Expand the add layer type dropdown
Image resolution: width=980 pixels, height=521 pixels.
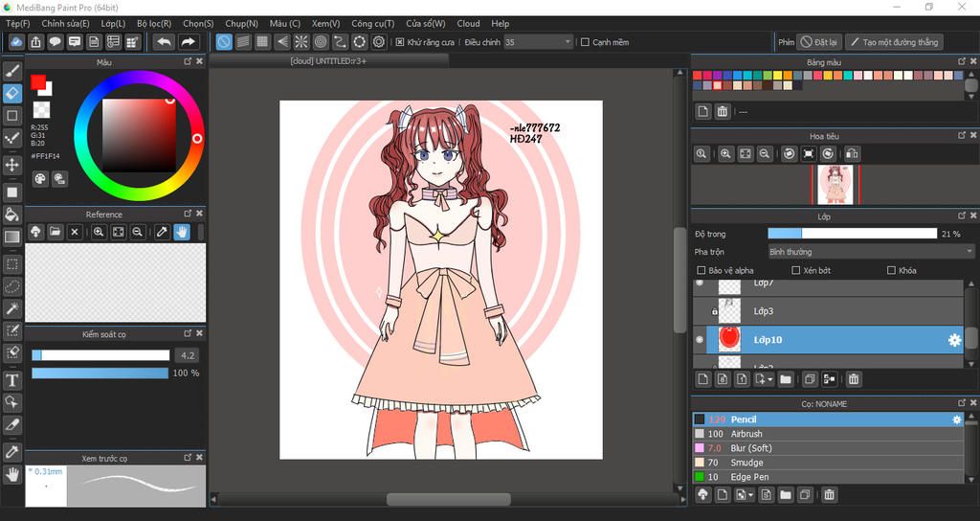[x=764, y=379]
